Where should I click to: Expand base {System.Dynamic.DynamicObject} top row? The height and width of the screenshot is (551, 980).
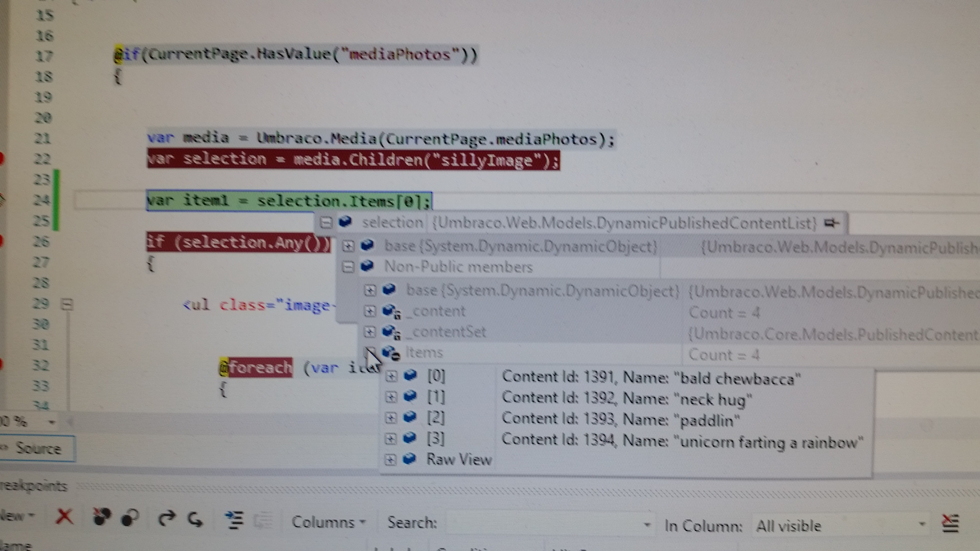click(348, 246)
